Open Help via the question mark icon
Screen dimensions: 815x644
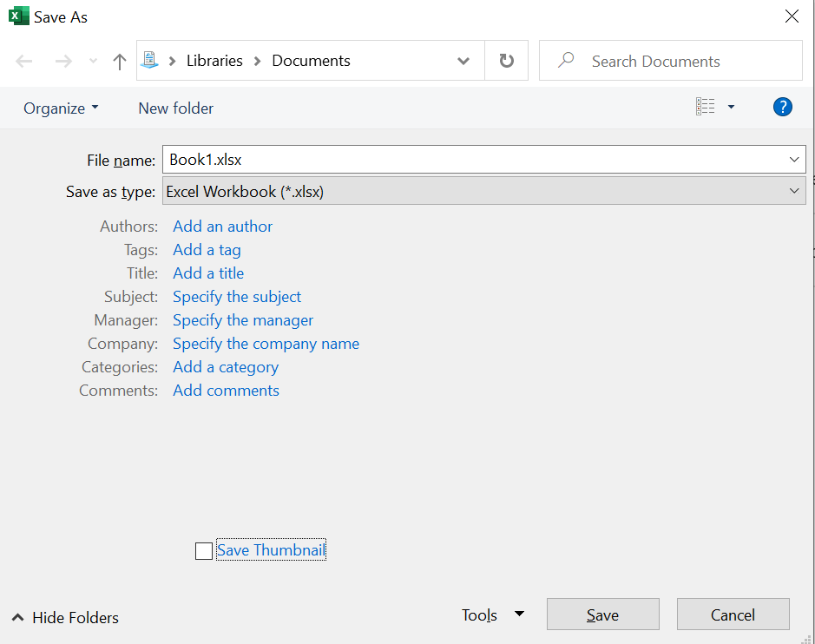click(782, 107)
